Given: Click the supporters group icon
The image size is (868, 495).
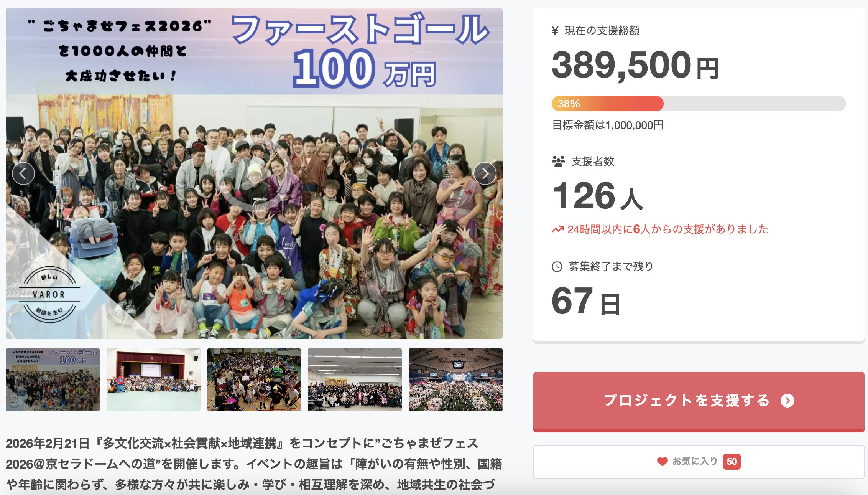Looking at the screenshot, I should pos(558,161).
